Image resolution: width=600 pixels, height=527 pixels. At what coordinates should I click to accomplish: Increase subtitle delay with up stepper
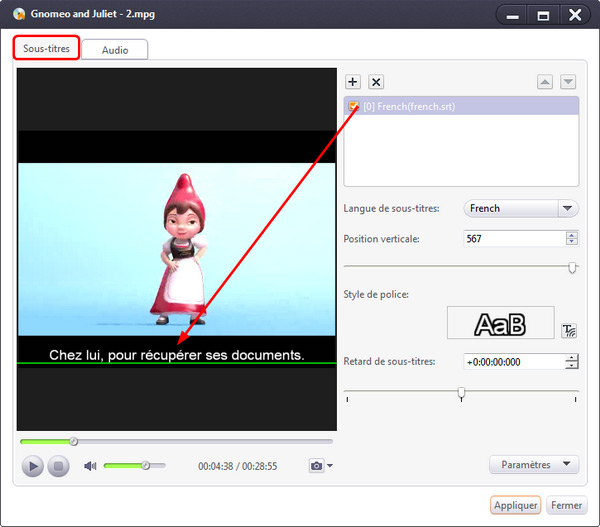pos(572,358)
